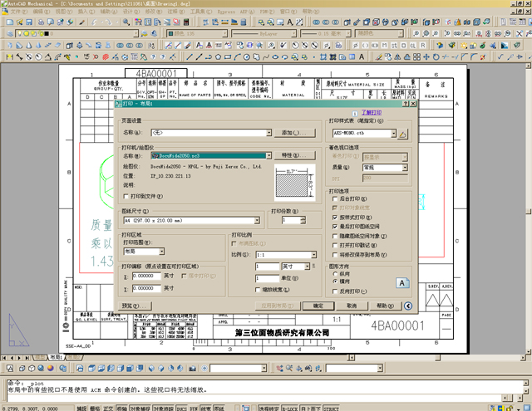532x411 pixels.
Task: Uncheck the Plot with plot styles checkbox
Action: click(335, 218)
